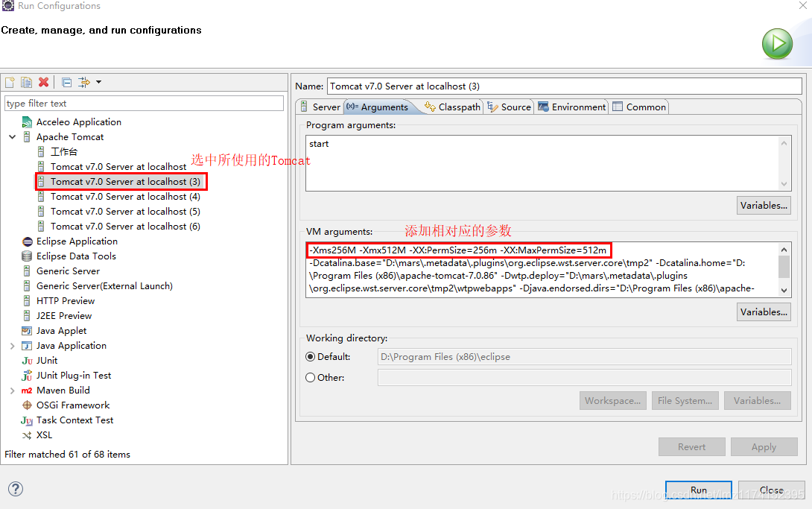Image resolution: width=812 pixels, height=509 pixels.
Task: Click the green run launch icon
Action: [x=777, y=43]
